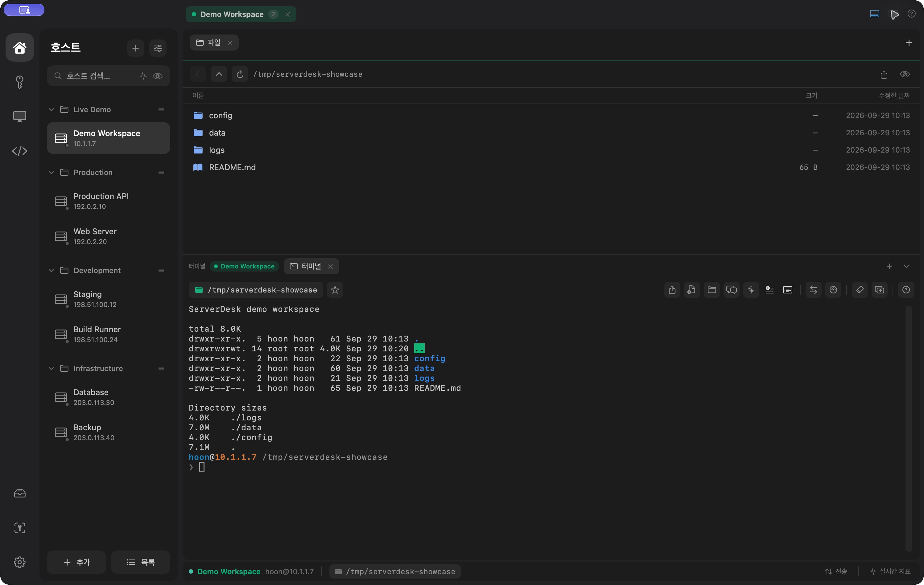The image size is (924, 585).
Task: Collapse the terminal panel with chevron
Action: tap(906, 266)
